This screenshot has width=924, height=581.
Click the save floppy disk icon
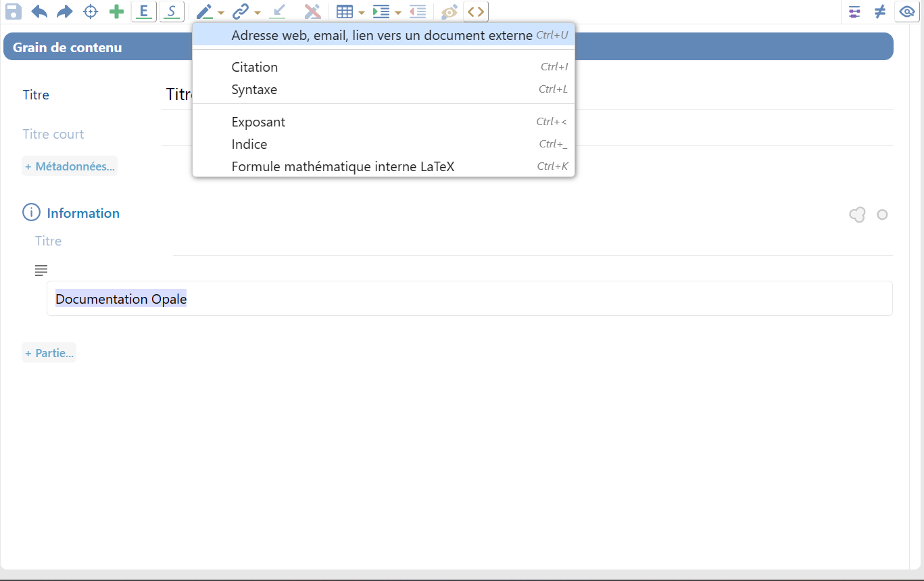click(x=14, y=11)
